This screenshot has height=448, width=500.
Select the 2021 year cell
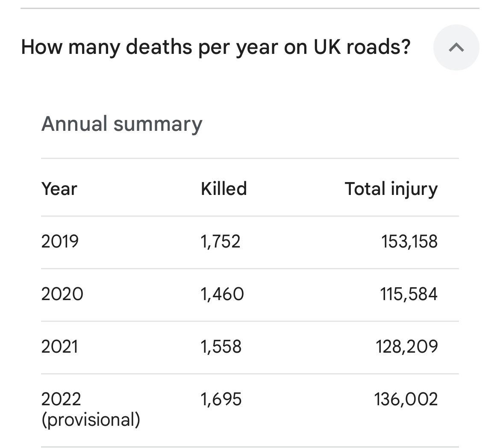click(60, 346)
